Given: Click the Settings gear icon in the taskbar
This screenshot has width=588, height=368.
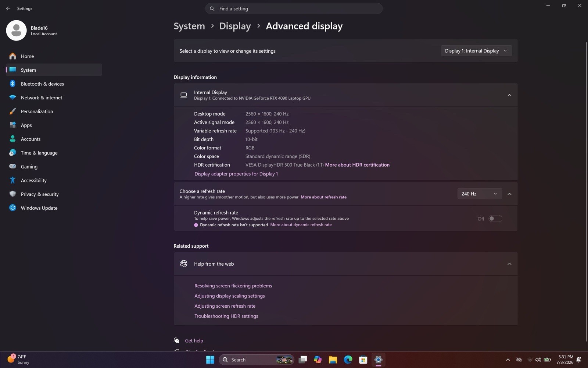Looking at the screenshot, I should (378, 360).
